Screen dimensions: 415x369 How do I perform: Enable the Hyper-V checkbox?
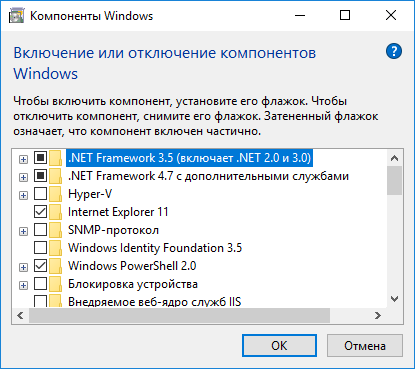(40, 194)
